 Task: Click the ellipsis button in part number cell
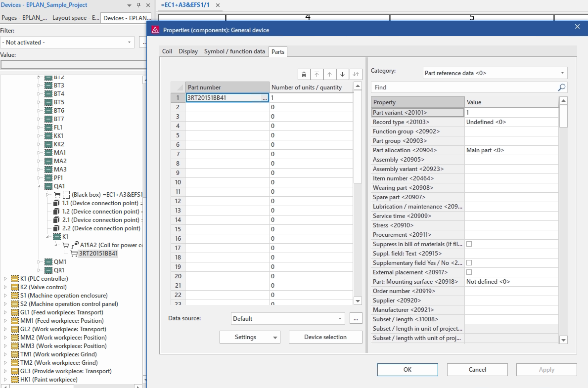[265, 98]
